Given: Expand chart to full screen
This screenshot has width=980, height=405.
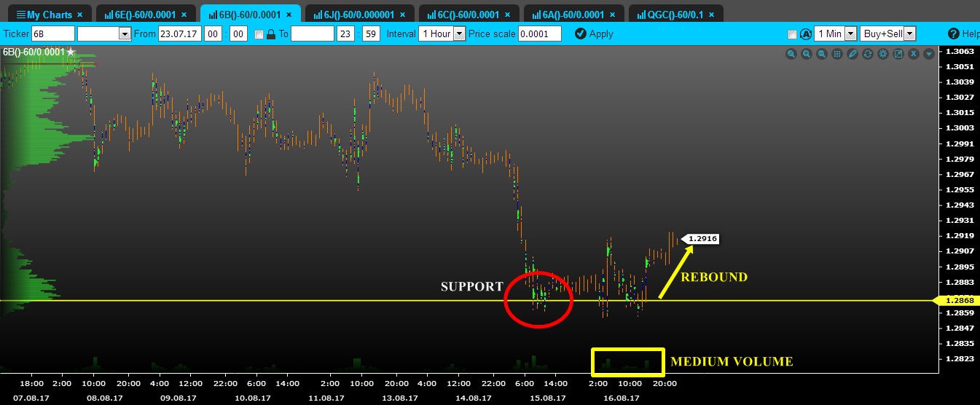Looking at the screenshot, I should [x=898, y=54].
